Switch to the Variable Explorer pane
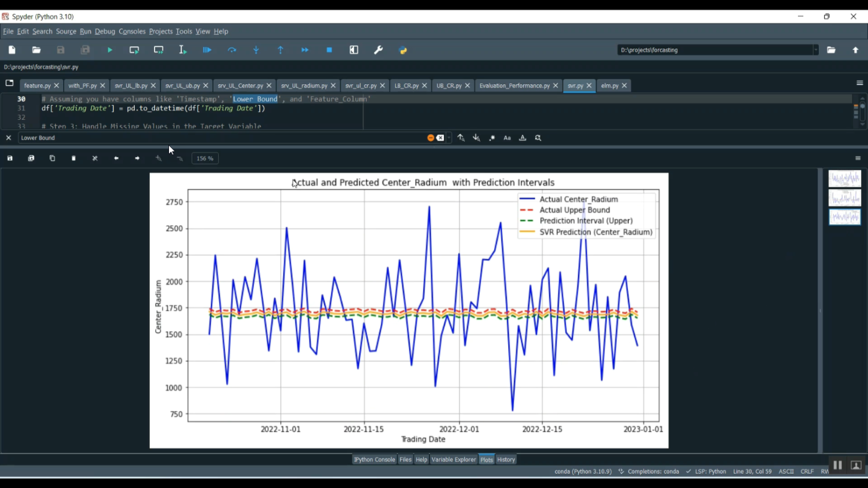Image resolution: width=868 pixels, height=488 pixels. tap(454, 459)
